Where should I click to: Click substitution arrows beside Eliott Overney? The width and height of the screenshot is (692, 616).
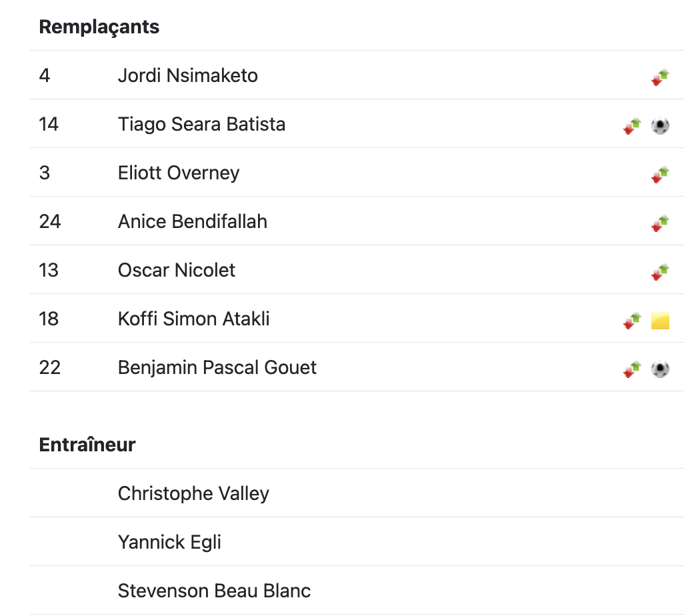pyautogui.click(x=660, y=174)
